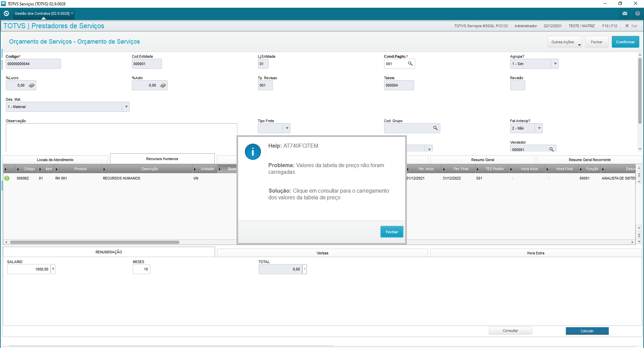This screenshot has height=348, width=644.
Task: Expand the Tipo Frete dropdown
Action: (x=287, y=128)
